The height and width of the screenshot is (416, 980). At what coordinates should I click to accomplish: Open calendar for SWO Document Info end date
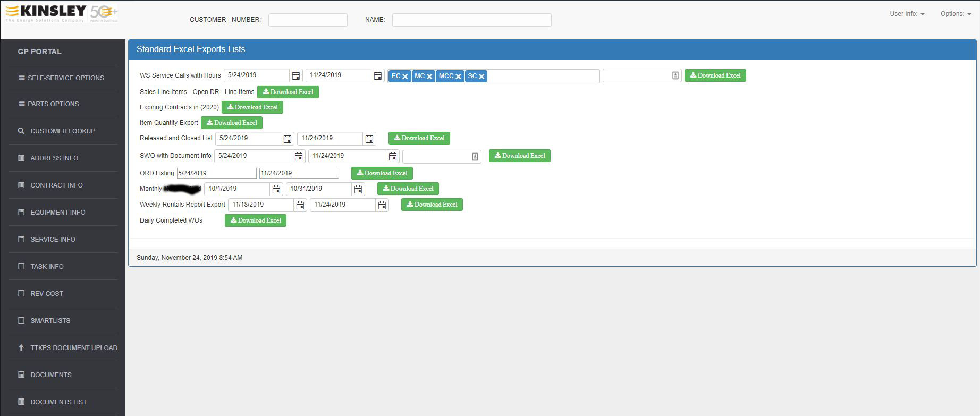coord(393,156)
